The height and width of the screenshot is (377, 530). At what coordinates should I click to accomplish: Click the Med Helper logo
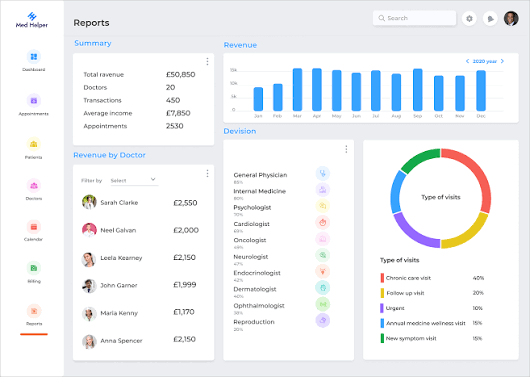[x=32, y=20]
